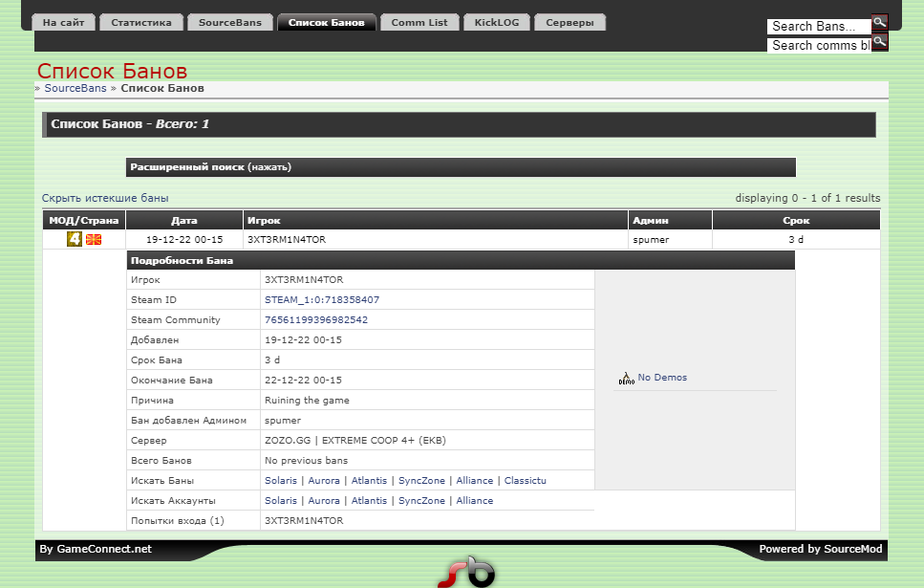Click admin name spumer in ban list row

coord(651,239)
